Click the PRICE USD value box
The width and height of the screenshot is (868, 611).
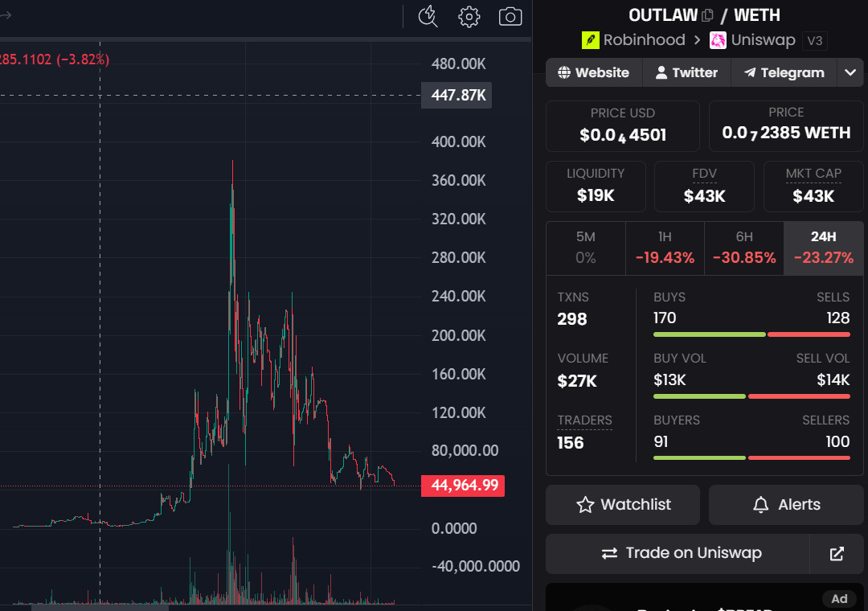pos(623,126)
